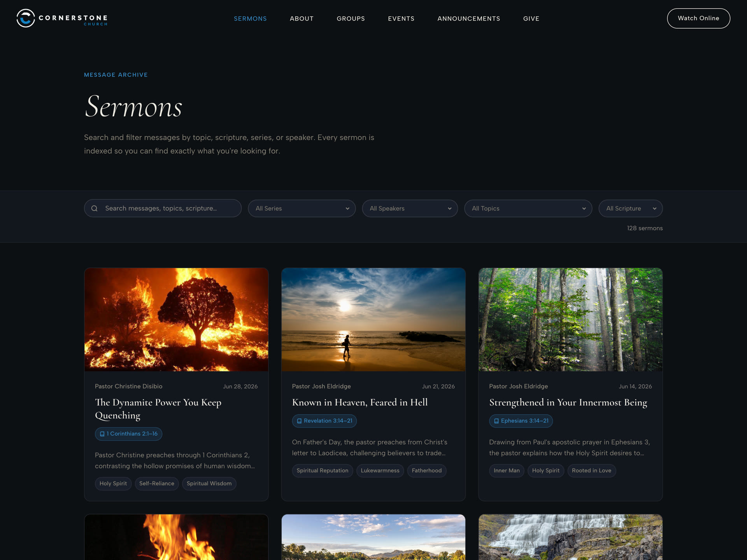Open the About nav item
Viewport: 747px width, 560px height.
click(302, 19)
